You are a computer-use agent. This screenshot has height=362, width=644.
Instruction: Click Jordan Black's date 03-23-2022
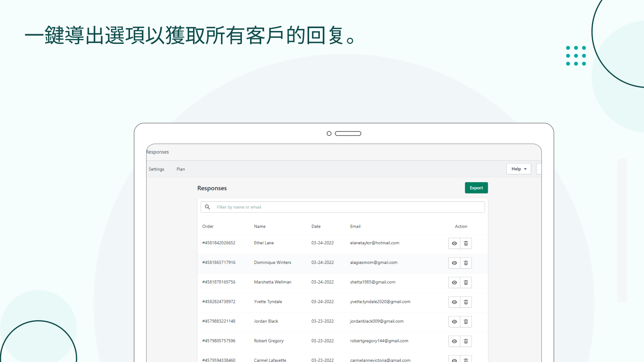click(x=322, y=321)
